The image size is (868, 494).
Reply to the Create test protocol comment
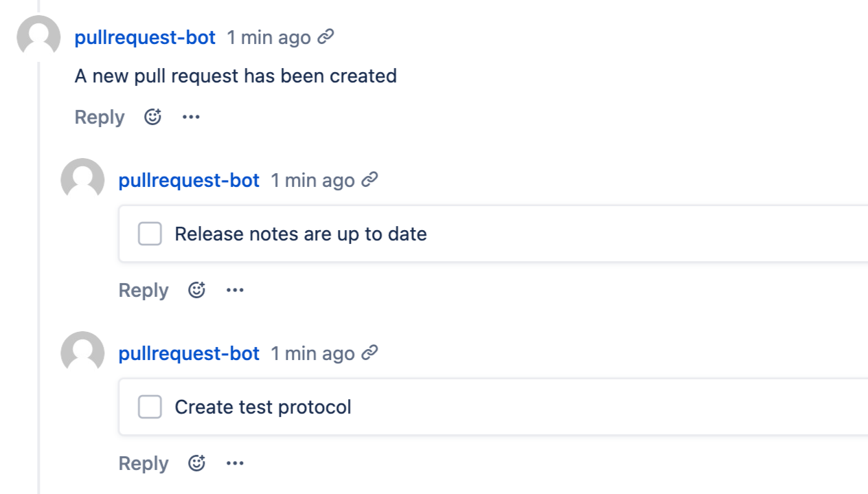coord(144,463)
